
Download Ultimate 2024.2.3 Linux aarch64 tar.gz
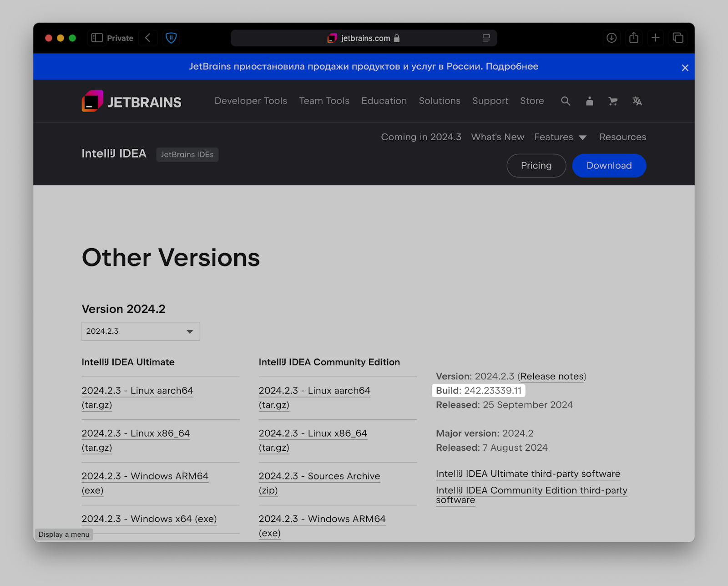pyautogui.click(x=137, y=397)
